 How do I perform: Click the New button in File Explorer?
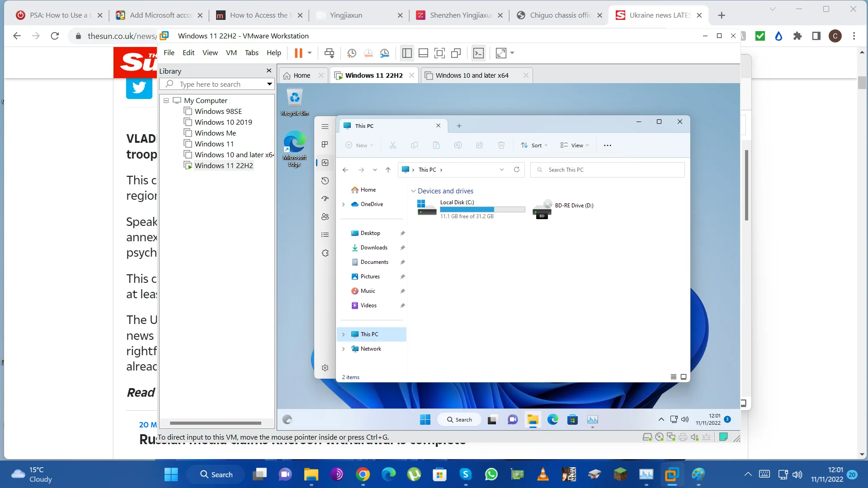coord(359,145)
